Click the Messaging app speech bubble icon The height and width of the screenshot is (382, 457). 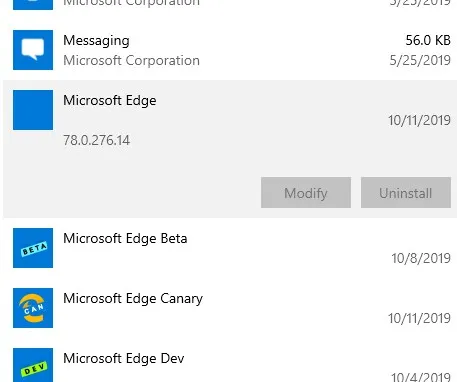point(33,50)
